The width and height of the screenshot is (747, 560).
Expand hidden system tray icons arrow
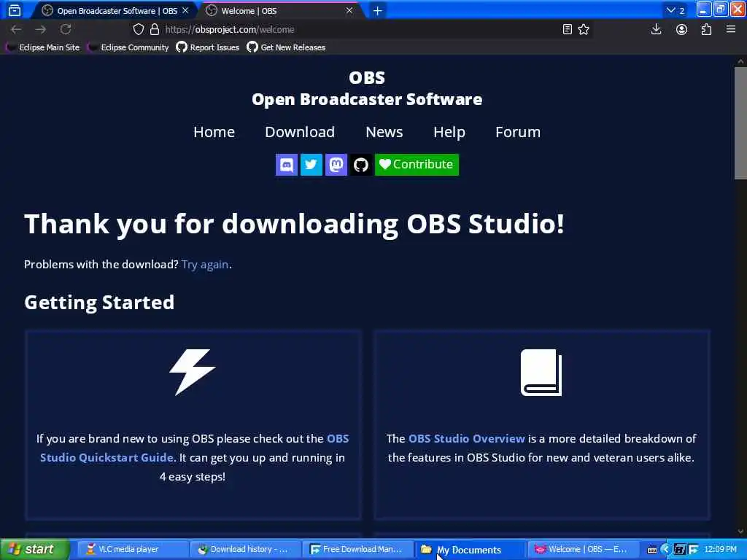click(x=666, y=550)
